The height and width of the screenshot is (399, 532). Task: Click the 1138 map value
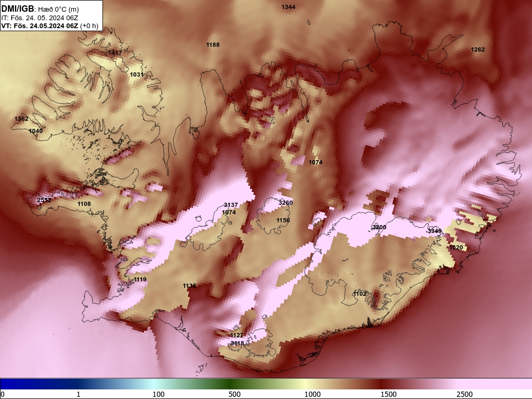point(189,286)
